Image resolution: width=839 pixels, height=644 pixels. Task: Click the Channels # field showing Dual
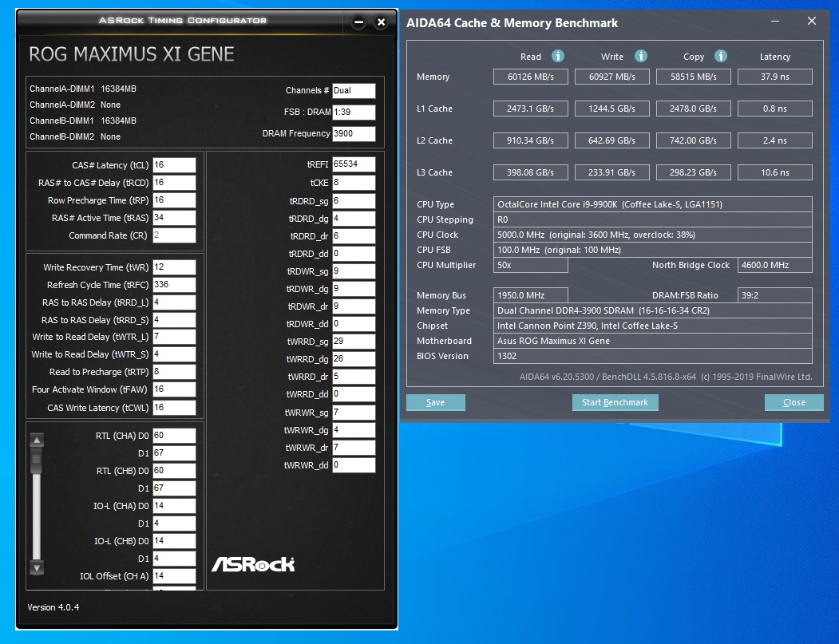tap(354, 90)
